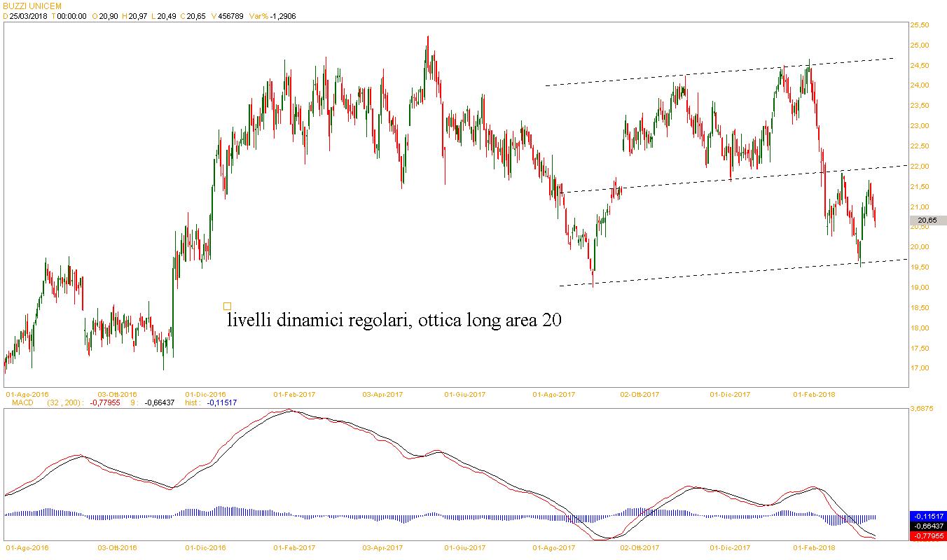Click the 3,6875 MACD scale value
The width and height of the screenshot is (947, 560).
pyautogui.click(x=922, y=409)
